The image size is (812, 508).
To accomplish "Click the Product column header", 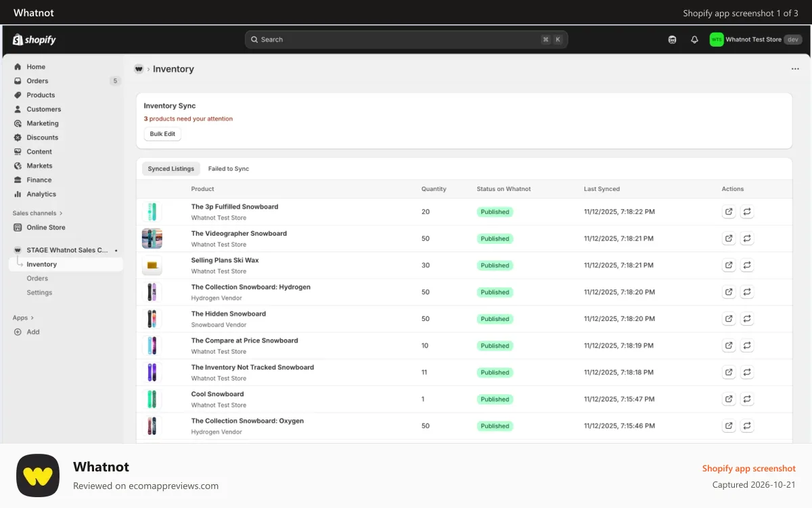I will click(x=202, y=189).
